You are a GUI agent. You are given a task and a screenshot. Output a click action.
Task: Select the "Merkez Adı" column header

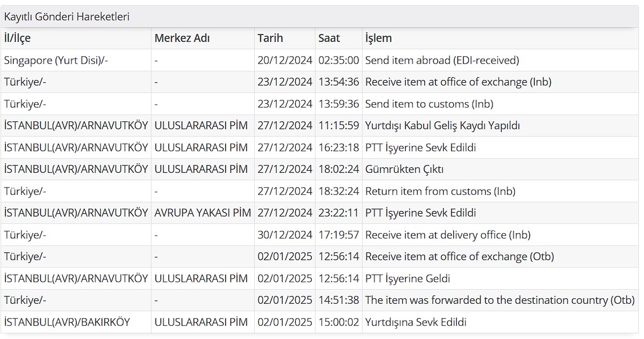[x=182, y=39]
